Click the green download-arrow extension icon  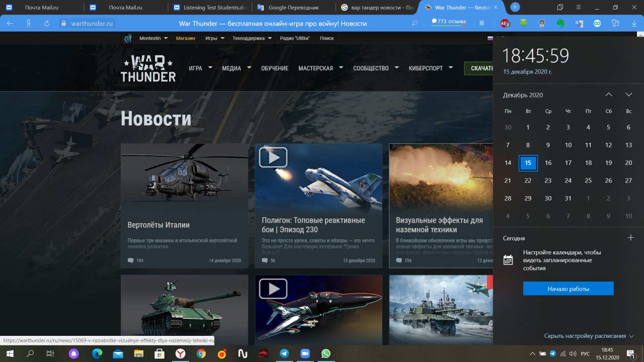pos(524,23)
